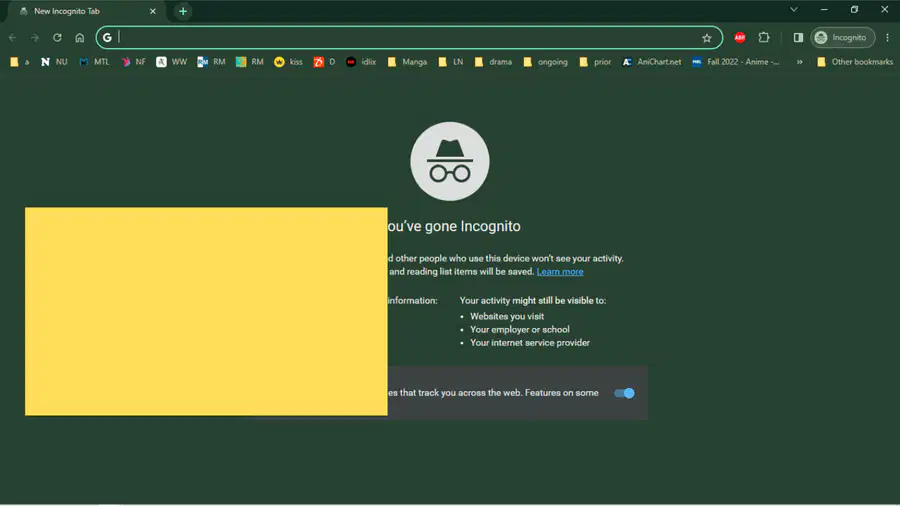Show more bookmarks with double chevron

point(799,62)
